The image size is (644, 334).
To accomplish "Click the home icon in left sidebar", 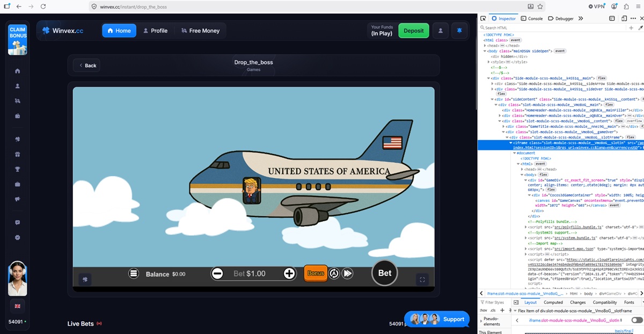I will tap(18, 71).
